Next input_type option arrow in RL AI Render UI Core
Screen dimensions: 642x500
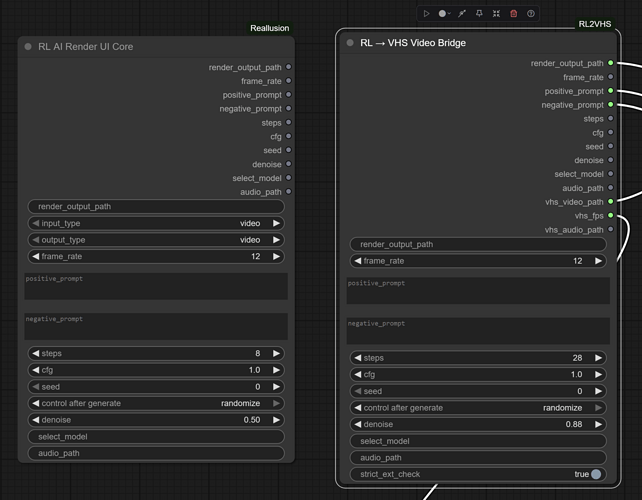click(x=276, y=223)
